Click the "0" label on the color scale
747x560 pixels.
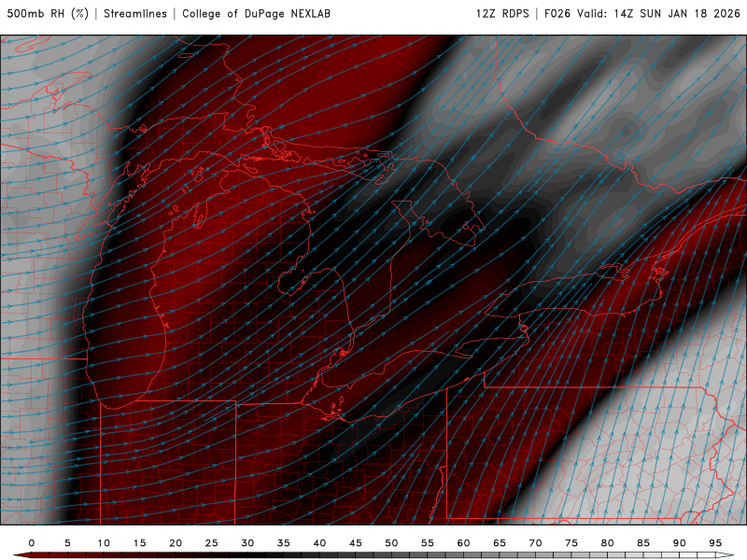tap(32, 543)
